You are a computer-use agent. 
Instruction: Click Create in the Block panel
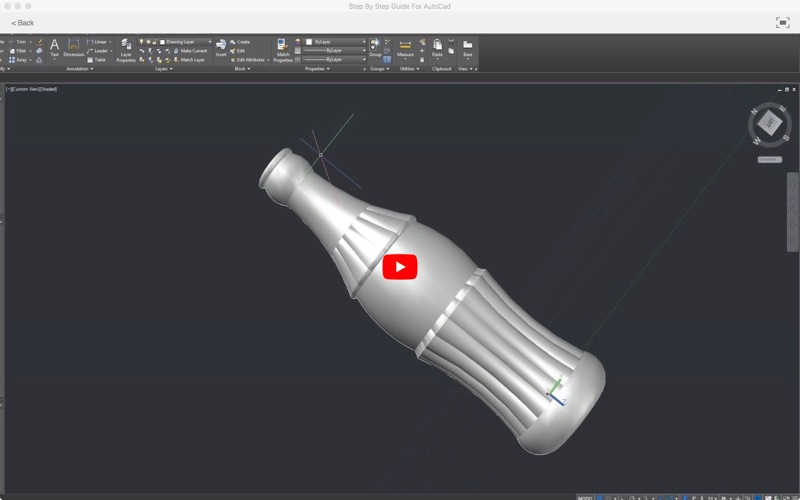coord(240,42)
